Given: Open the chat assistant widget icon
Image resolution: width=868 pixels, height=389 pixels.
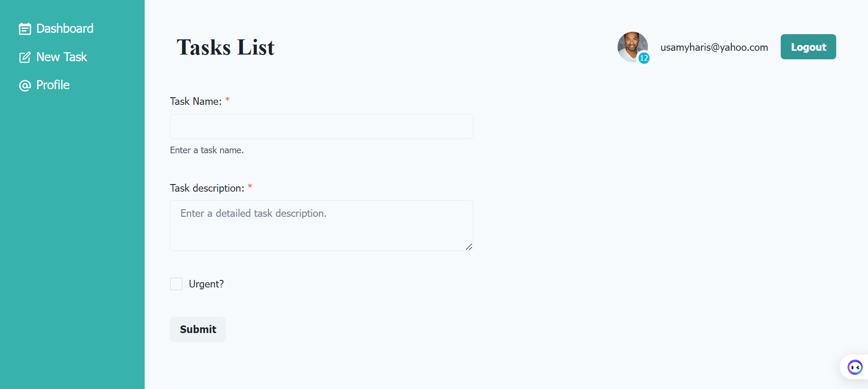Looking at the screenshot, I should point(855,367).
